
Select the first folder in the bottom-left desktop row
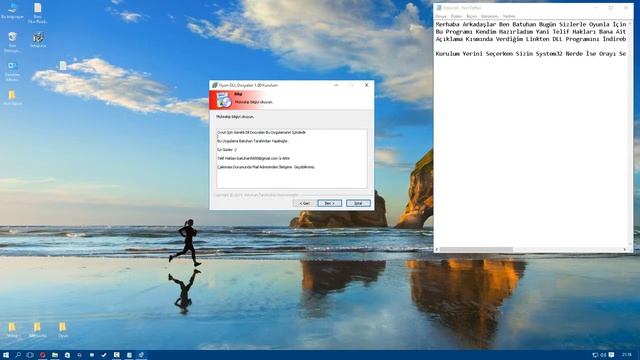[12, 330]
